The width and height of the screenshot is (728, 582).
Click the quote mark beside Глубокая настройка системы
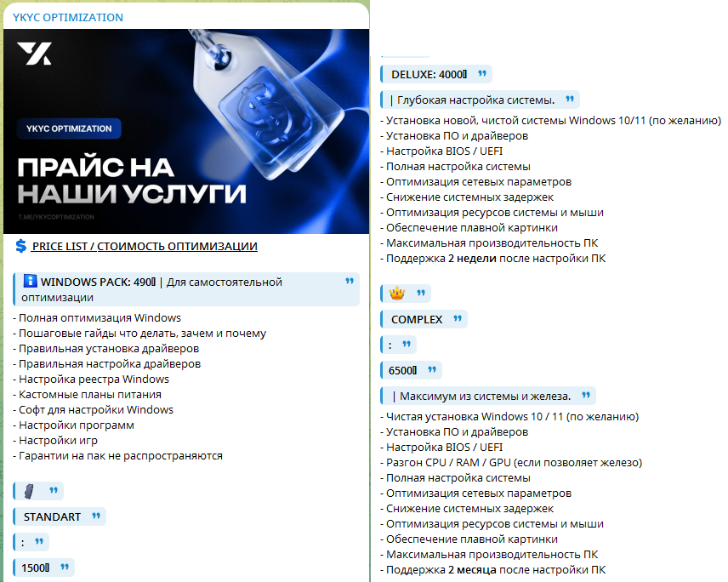[x=569, y=100]
